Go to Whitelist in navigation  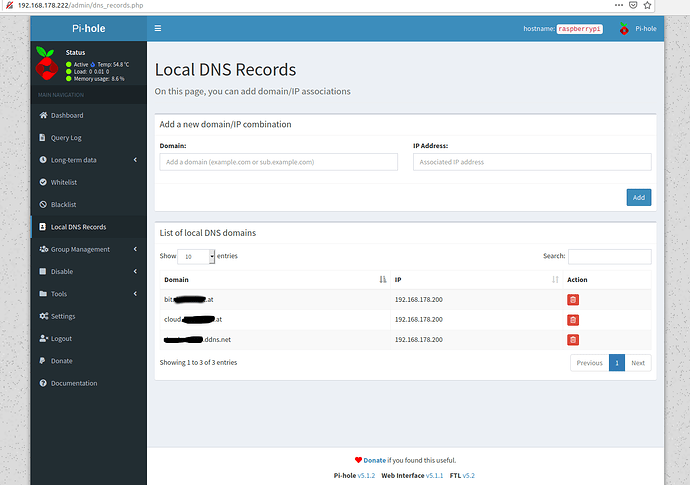point(64,182)
